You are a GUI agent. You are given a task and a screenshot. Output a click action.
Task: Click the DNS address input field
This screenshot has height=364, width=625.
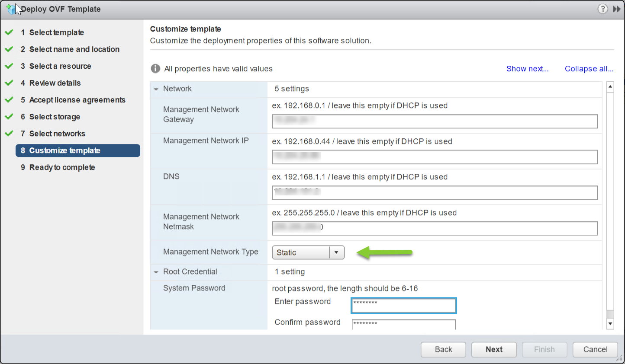click(x=434, y=192)
